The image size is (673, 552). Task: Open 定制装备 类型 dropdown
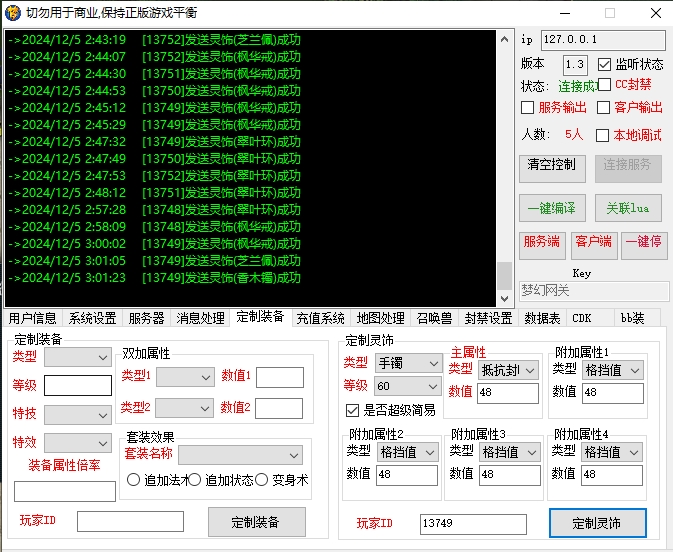point(78,357)
